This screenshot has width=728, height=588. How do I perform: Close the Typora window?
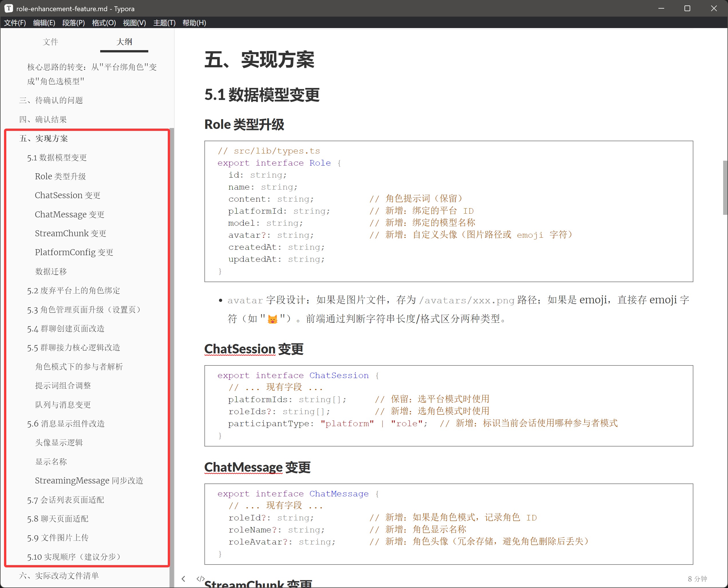coord(714,9)
